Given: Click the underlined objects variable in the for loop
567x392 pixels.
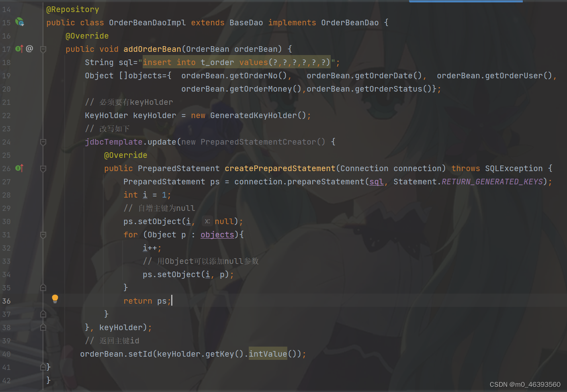Looking at the screenshot, I should coord(217,235).
